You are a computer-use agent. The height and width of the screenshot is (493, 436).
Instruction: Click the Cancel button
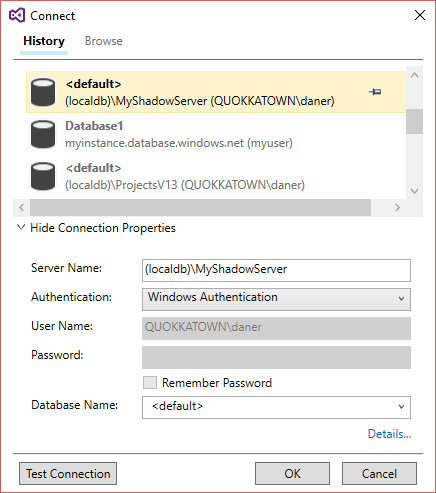click(379, 473)
